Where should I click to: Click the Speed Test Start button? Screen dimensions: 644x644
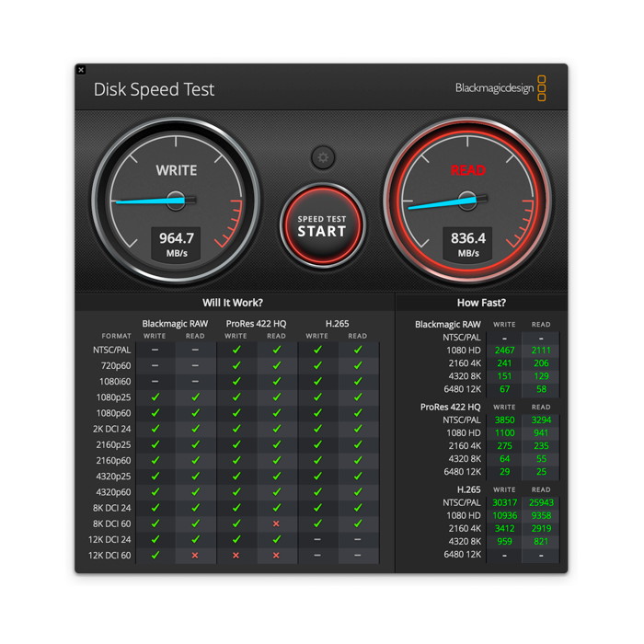click(322, 225)
